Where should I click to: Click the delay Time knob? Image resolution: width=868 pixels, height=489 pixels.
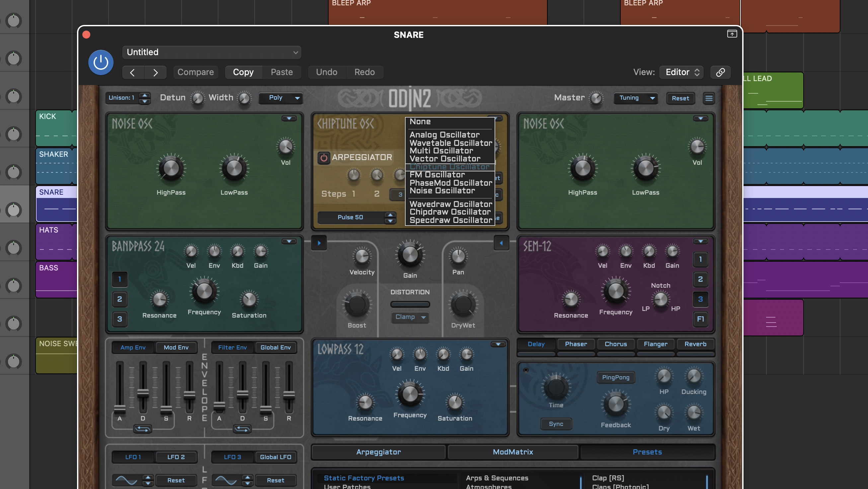pyautogui.click(x=556, y=387)
